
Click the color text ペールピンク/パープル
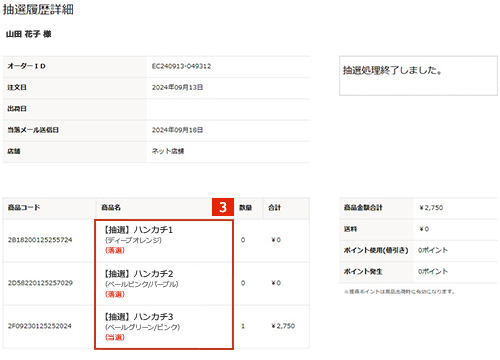[x=142, y=284]
